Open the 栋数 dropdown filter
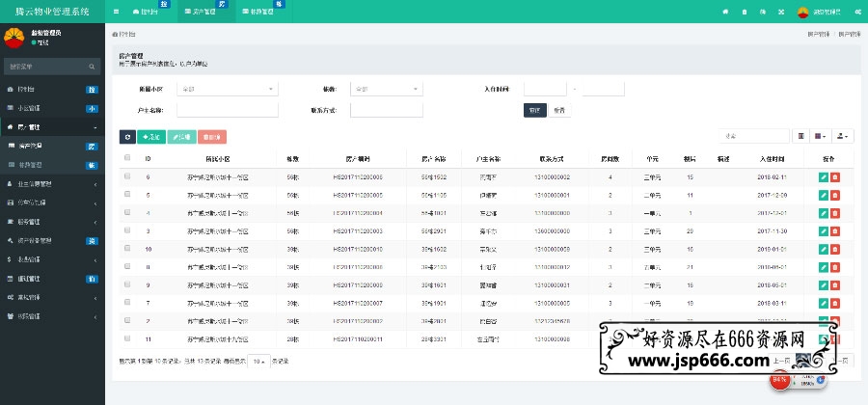The height and width of the screenshot is (405, 868). click(386, 89)
